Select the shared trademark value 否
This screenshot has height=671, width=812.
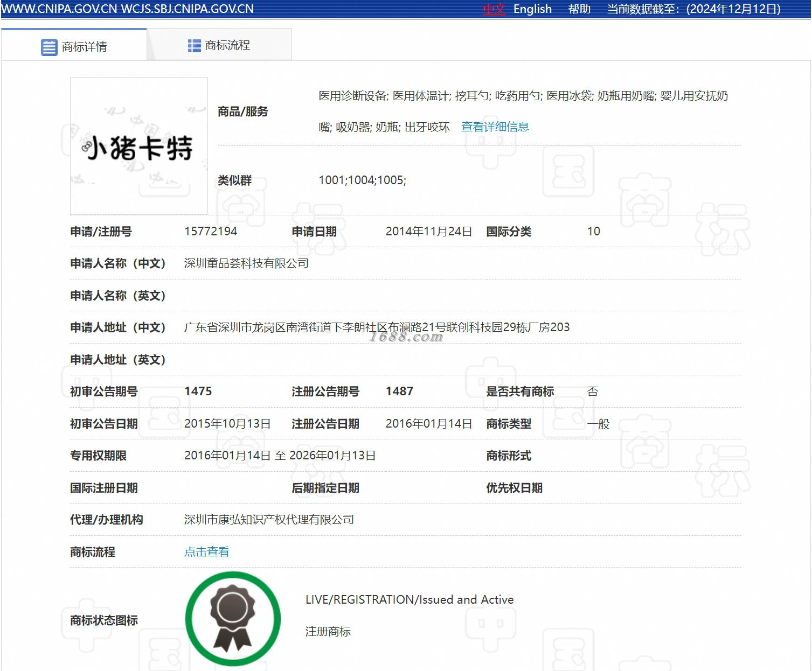tap(593, 391)
